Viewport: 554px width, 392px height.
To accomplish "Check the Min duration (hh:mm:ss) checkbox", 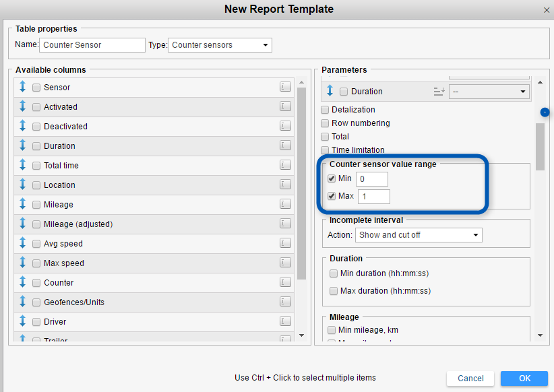I will pyautogui.click(x=334, y=273).
